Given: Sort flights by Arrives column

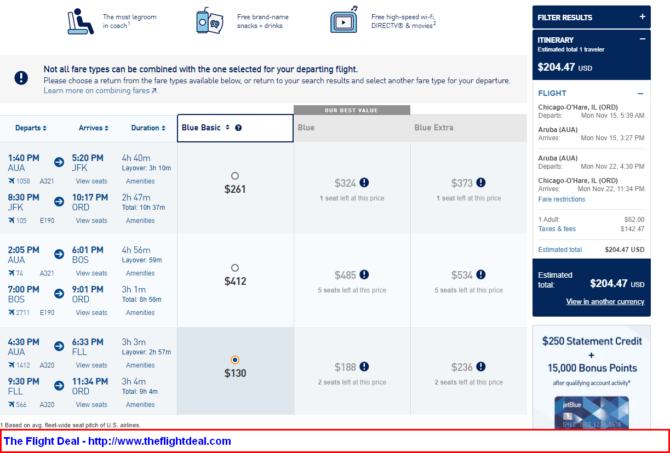Looking at the screenshot, I should [94, 128].
